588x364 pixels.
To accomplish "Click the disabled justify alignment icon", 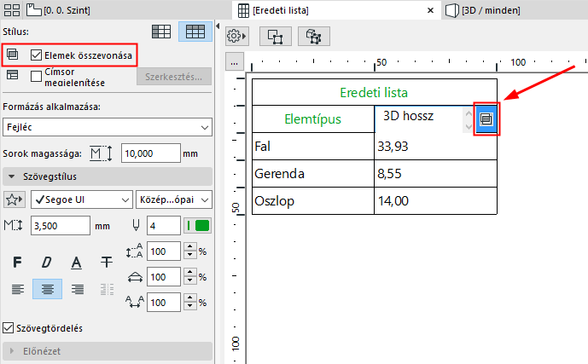I will [107, 289].
